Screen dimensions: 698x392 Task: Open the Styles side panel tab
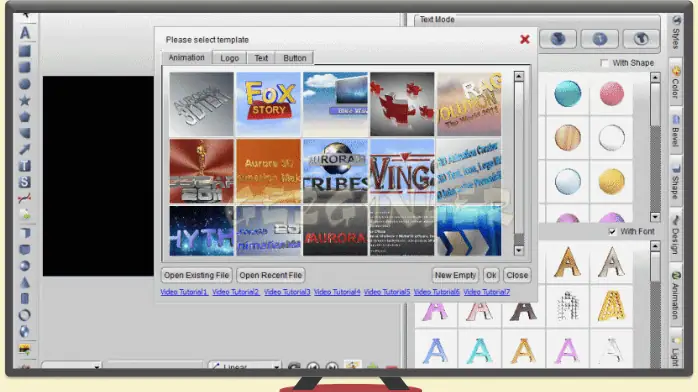pyautogui.click(x=676, y=33)
